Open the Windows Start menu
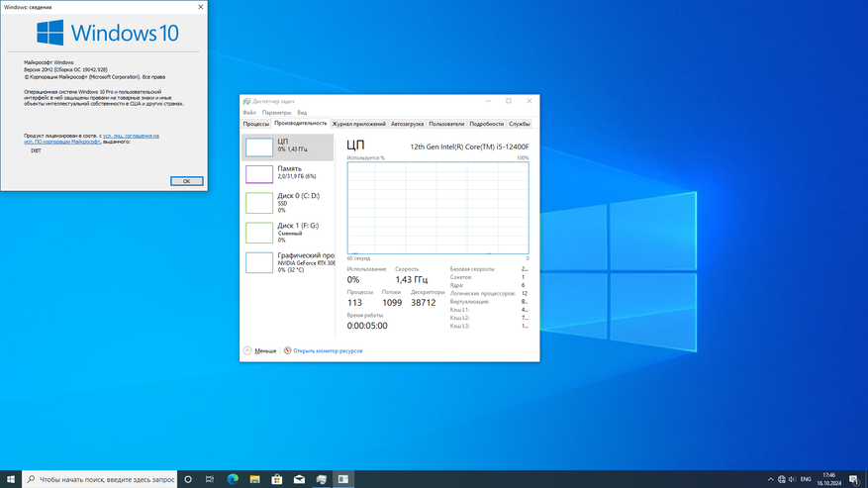This screenshot has width=868, height=488. tap(11, 479)
